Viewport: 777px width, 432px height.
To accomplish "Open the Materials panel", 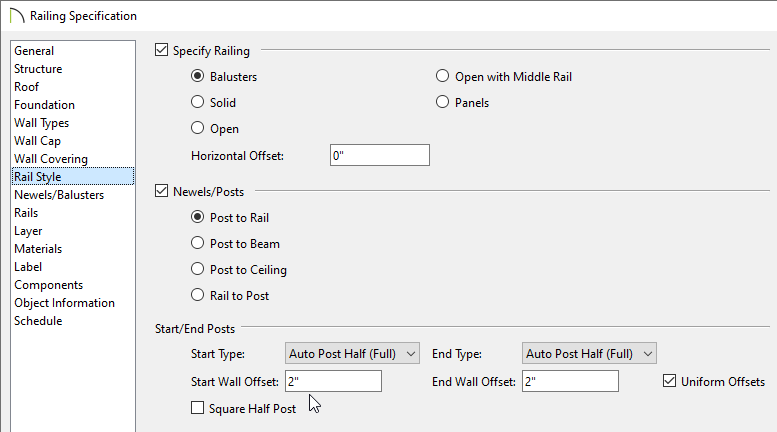I will [x=38, y=249].
